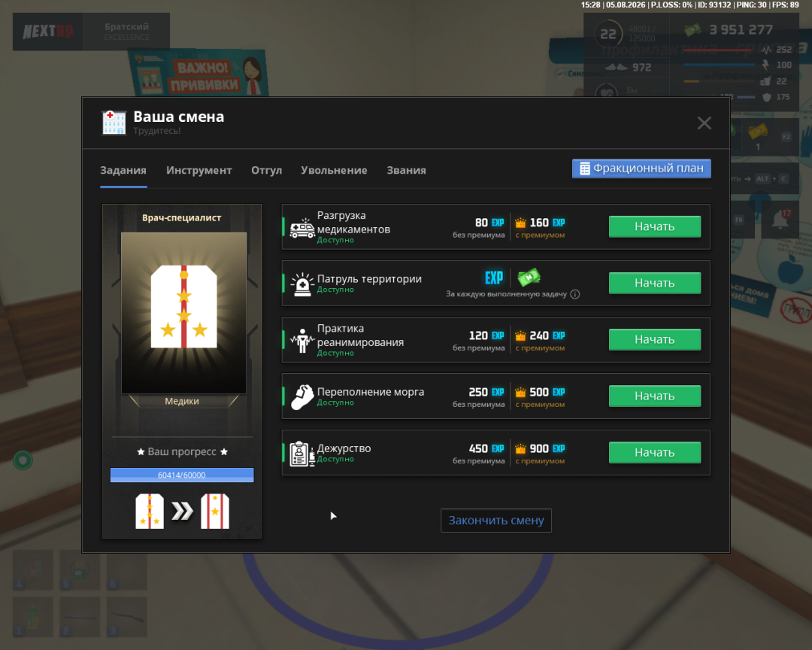The height and width of the screenshot is (650, 812).
Task: Click the current rank epaulette icon below progress
Action: point(150,512)
